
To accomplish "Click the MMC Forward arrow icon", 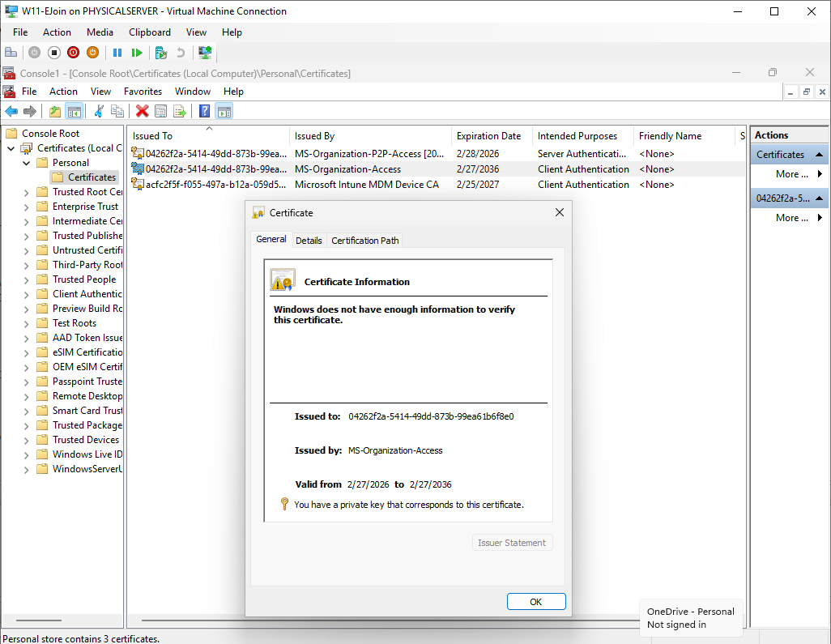I will pos(30,111).
